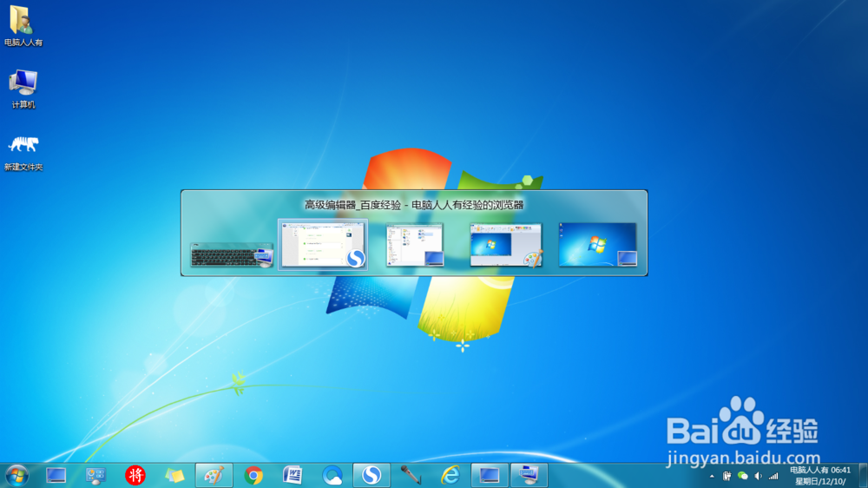
Task: Open the WeChat tray icon
Action: (743, 476)
